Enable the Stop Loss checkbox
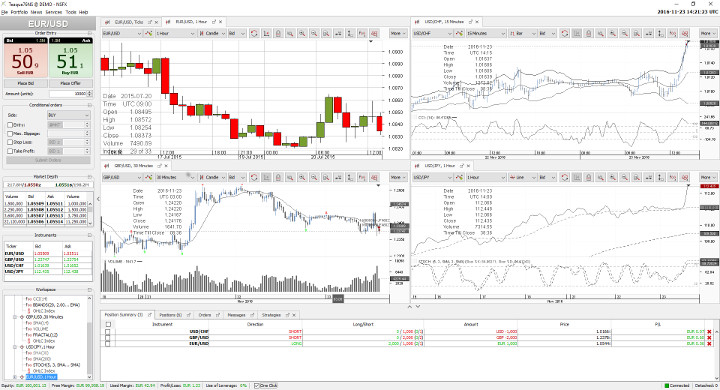Image resolution: width=720 pixels, height=390 pixels. 10,142
